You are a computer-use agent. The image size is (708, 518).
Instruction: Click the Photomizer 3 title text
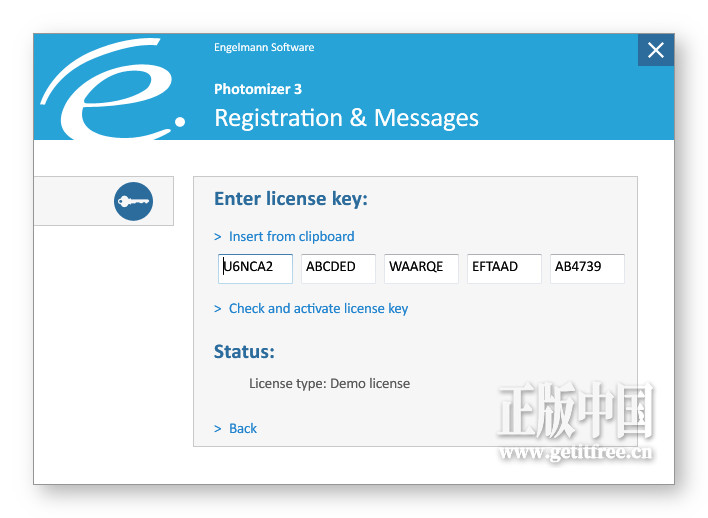tap(258, 89)
